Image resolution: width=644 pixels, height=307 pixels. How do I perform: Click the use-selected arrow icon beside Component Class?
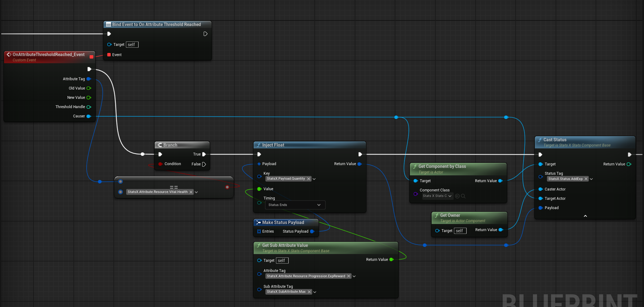coord(457,196)
